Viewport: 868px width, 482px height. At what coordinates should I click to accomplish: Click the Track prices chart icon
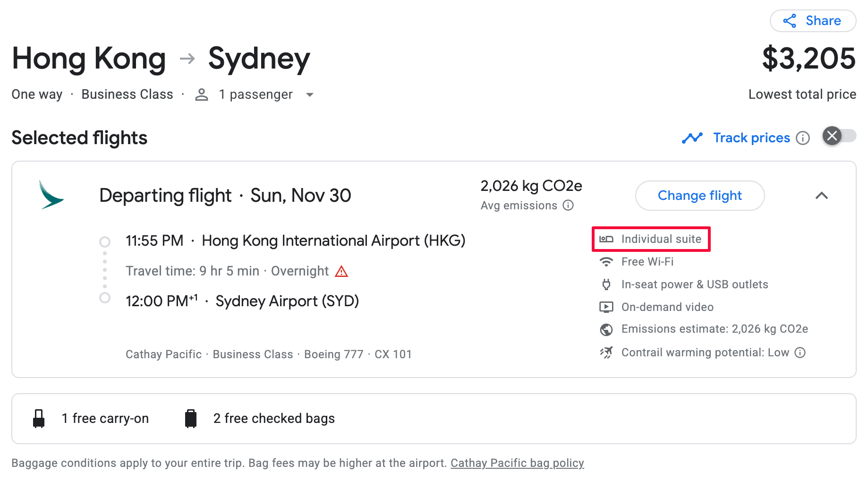coord(692,138)
